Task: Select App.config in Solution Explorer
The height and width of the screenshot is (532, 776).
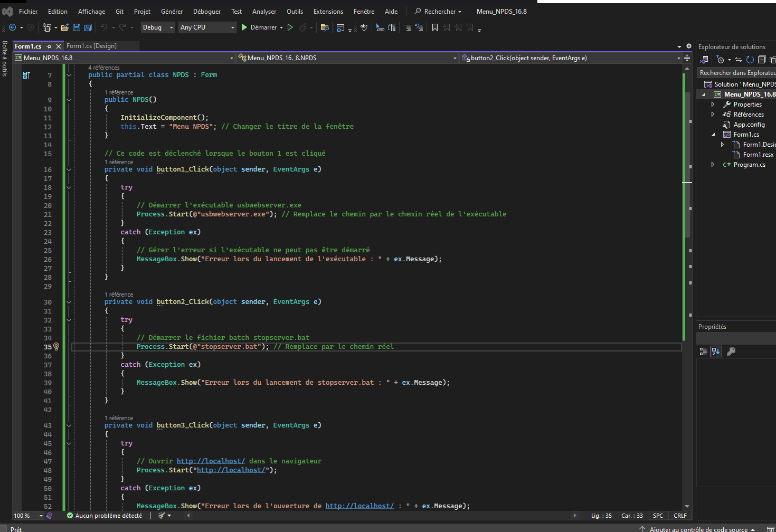Action: (749, 125)
